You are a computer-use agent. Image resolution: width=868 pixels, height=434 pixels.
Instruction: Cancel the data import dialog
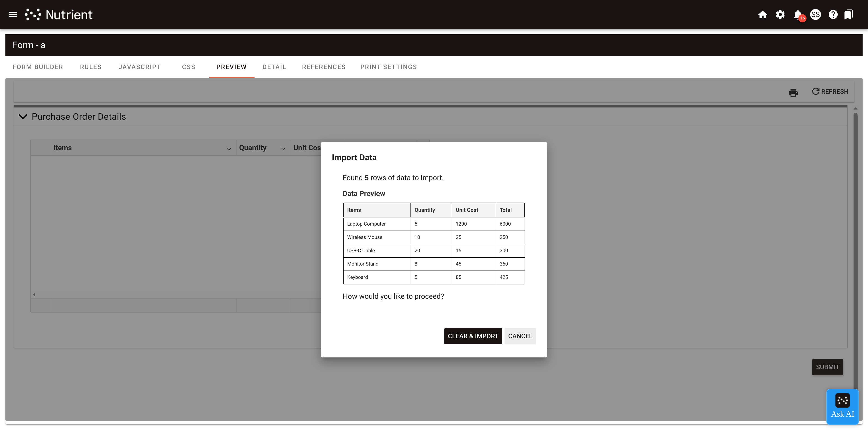tap(520, 336)
